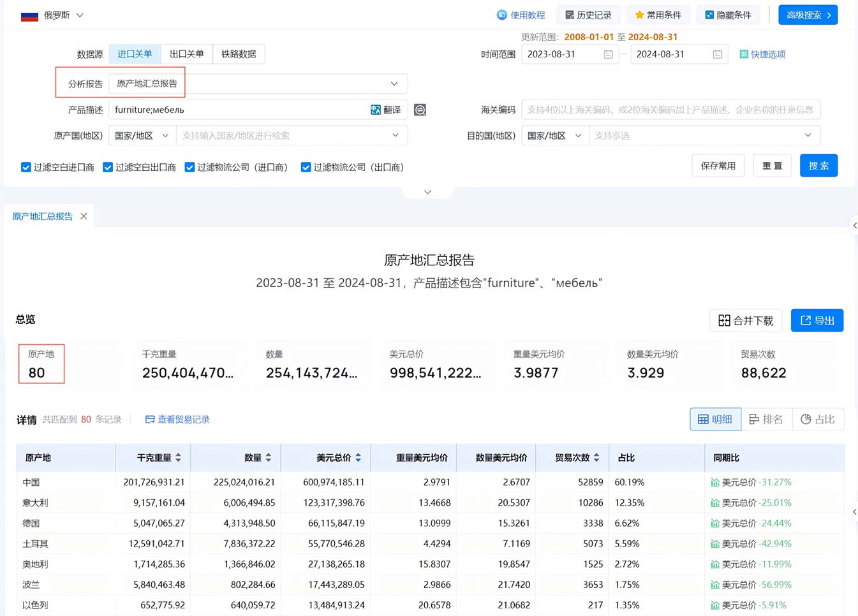Click calendar icon of start date field

click(608, 55)
